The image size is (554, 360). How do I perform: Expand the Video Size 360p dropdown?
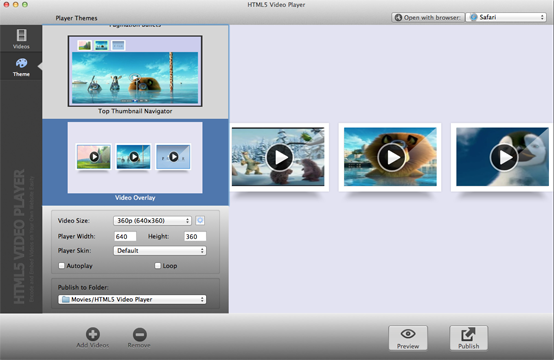coord(152,221)
